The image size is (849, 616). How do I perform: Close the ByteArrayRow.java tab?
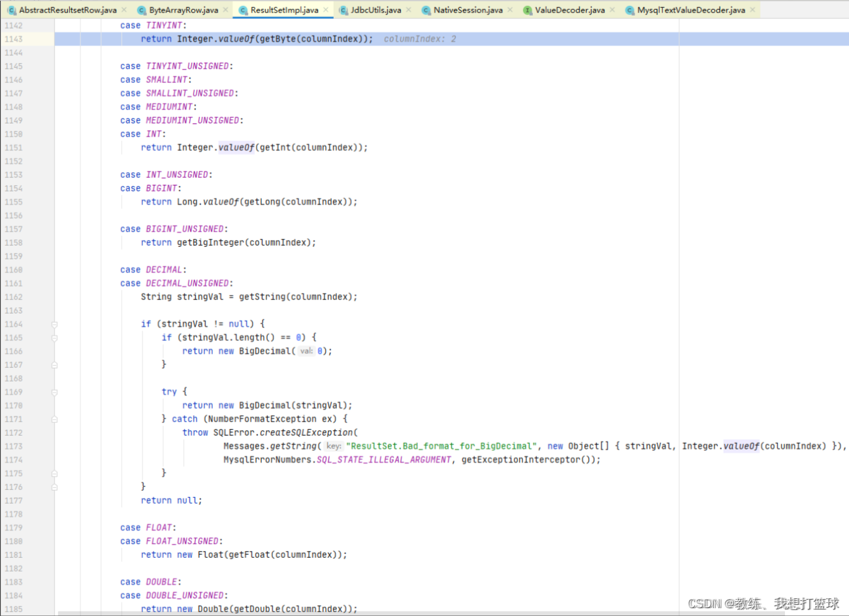pyautogui.click(x=226, y=10)
